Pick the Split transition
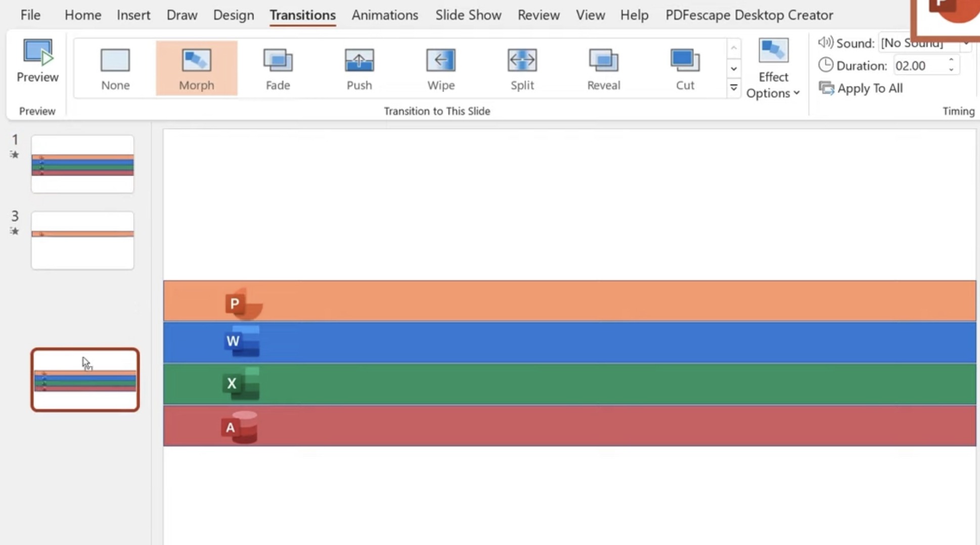The width and height of the screenshot is (980, 545). [x=522, y=69]
